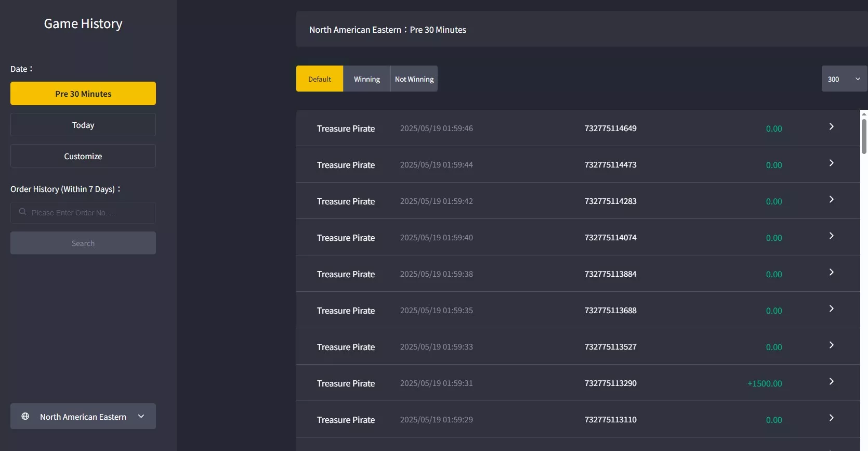Expand details arrow for order 732775114473

point(831,163)
